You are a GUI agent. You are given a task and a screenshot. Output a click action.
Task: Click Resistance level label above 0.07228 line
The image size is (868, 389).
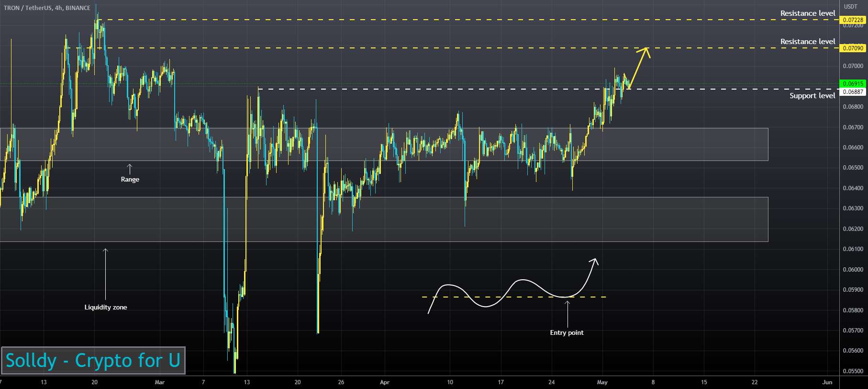point(808,13)
